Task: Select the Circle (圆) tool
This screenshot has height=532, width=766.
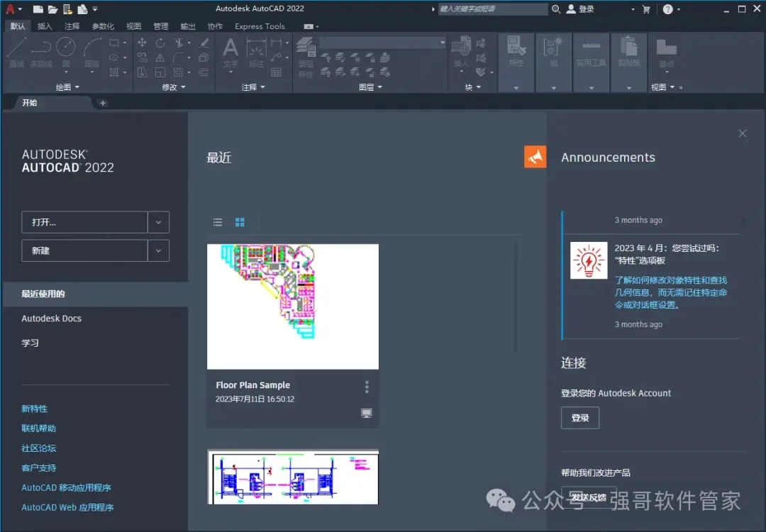Action: coord(66,54)
